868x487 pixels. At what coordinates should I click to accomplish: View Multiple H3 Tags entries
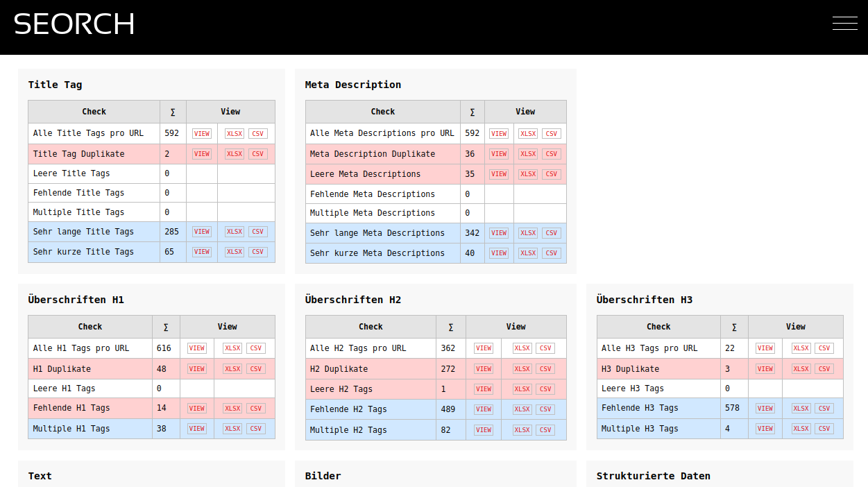pos(765,429)
